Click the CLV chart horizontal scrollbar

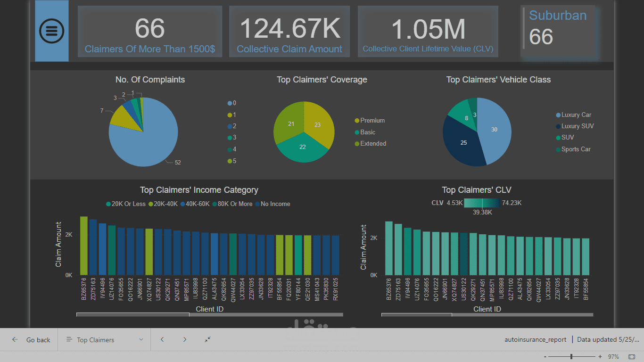(416, 314)
